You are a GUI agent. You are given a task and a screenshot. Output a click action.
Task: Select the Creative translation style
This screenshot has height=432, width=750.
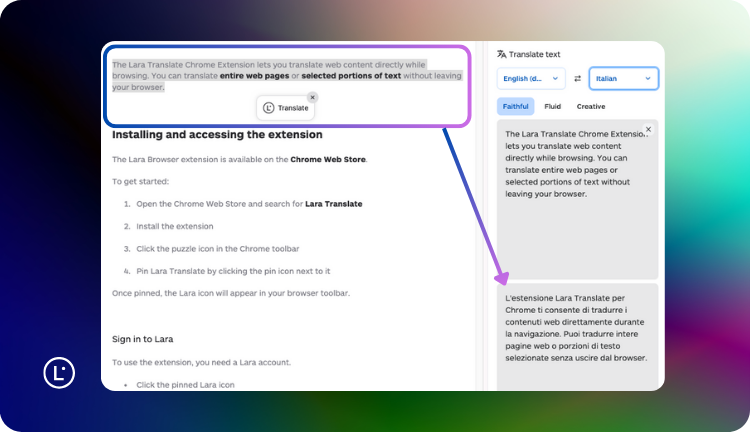[x=591, y=106]
